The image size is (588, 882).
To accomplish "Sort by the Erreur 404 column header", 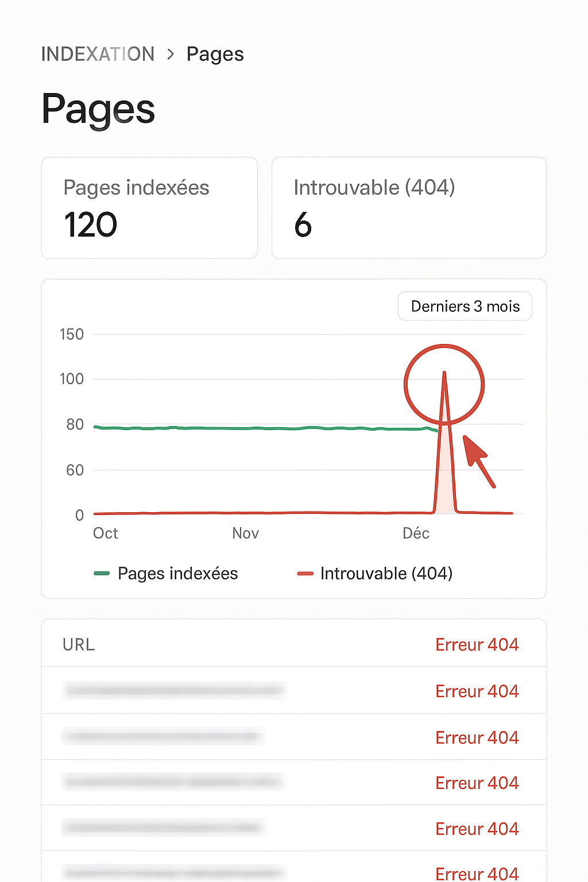I will (477, 644).
